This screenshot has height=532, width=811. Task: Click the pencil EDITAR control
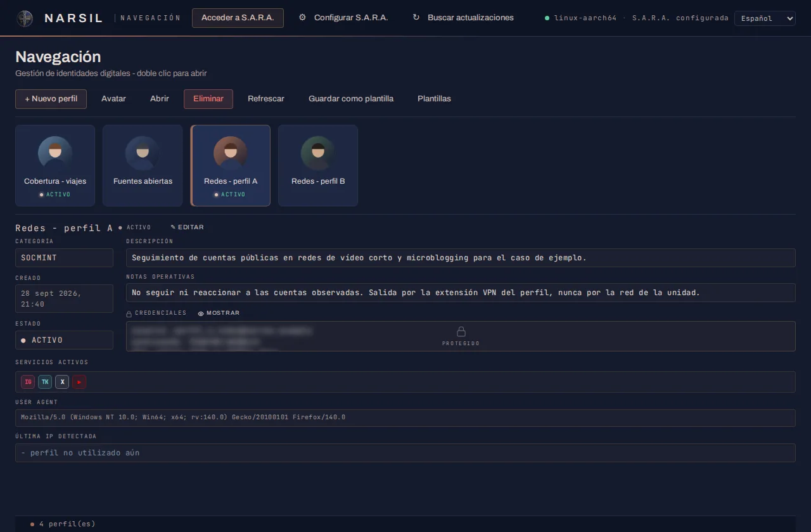[188, 227]
